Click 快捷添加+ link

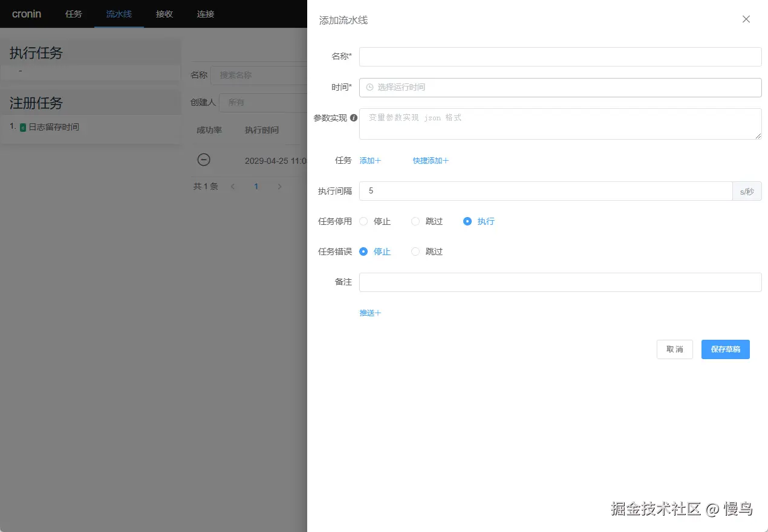click(431, 161)
